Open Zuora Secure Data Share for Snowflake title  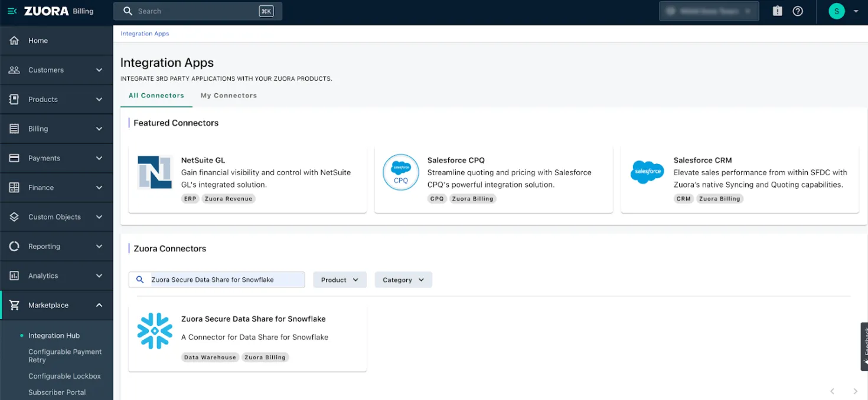point(253,319)
